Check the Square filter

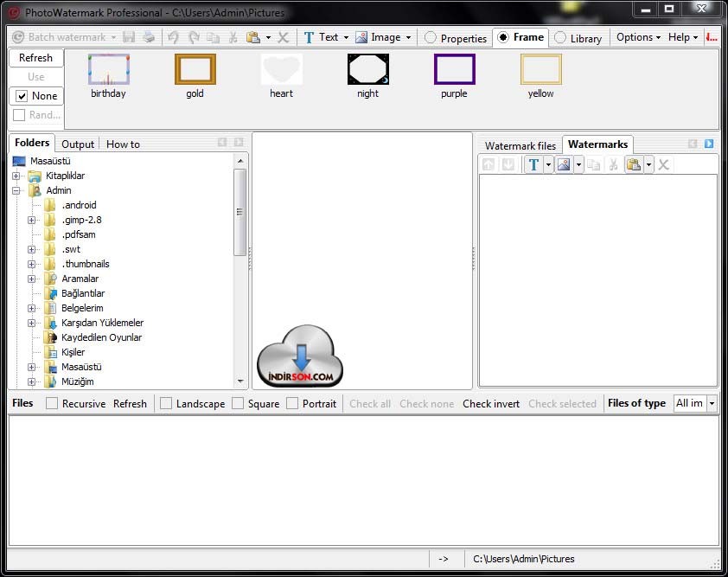(x=238, y=403)
